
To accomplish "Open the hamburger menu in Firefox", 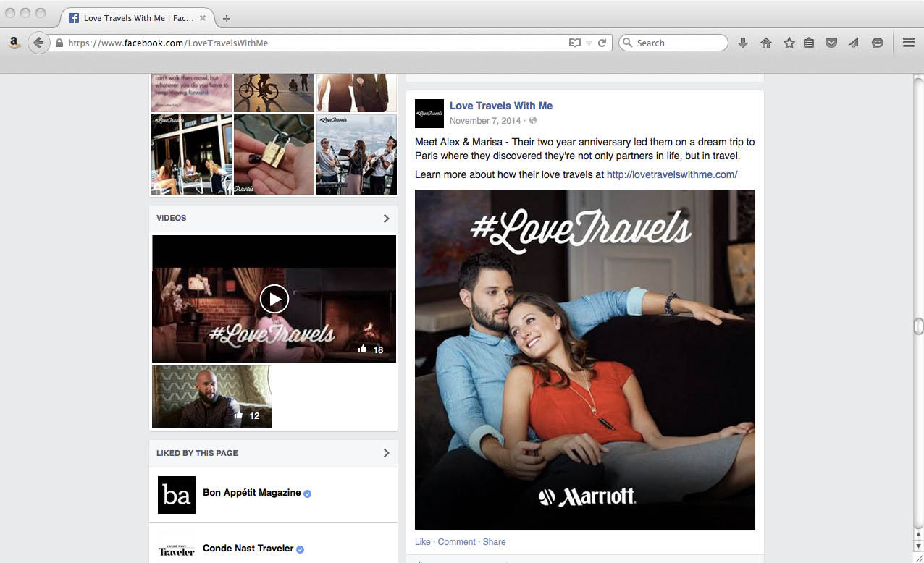I will [x=908, y=43].
